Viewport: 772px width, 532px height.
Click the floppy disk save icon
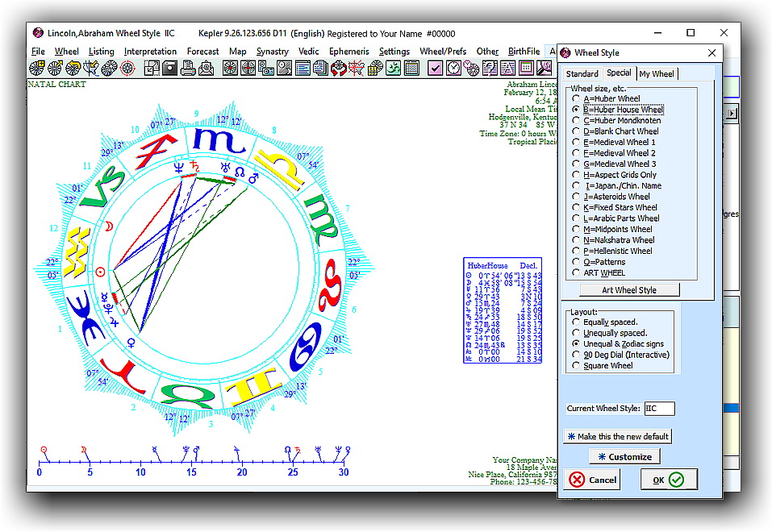tap(169, 69)
